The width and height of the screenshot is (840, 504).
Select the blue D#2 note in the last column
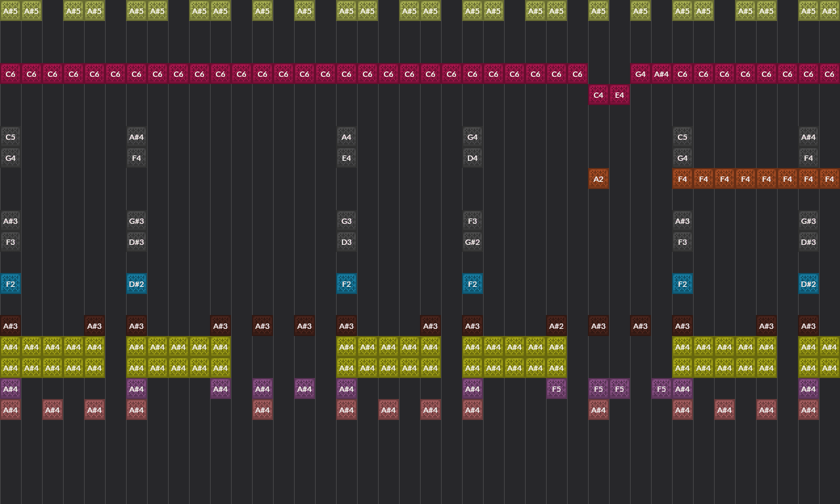808,283
